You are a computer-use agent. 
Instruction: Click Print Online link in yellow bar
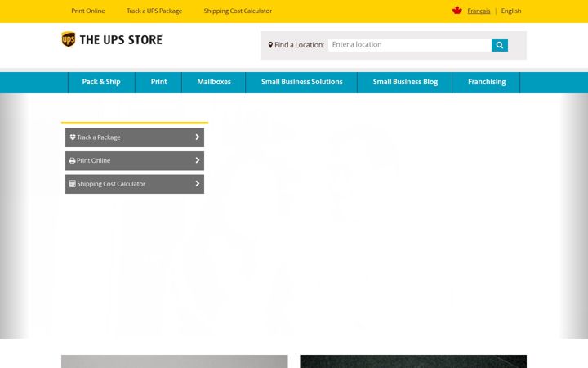click(88, 11)
